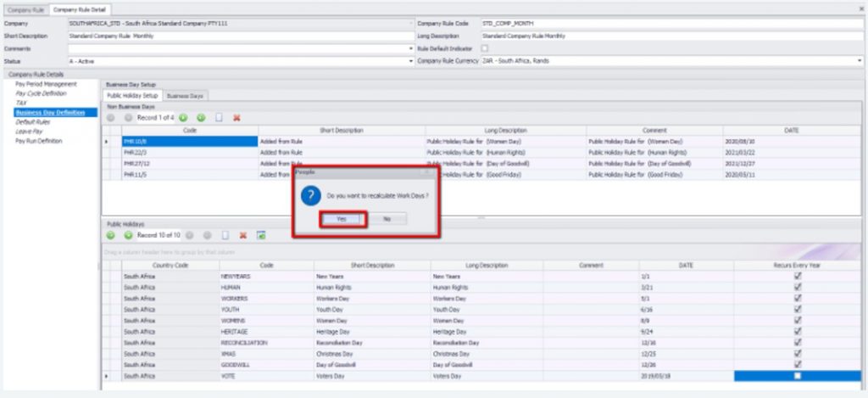868x398 pixels.
Task: Sort Public Holidays by Recurs Every Year column
Action: point(797,266)
